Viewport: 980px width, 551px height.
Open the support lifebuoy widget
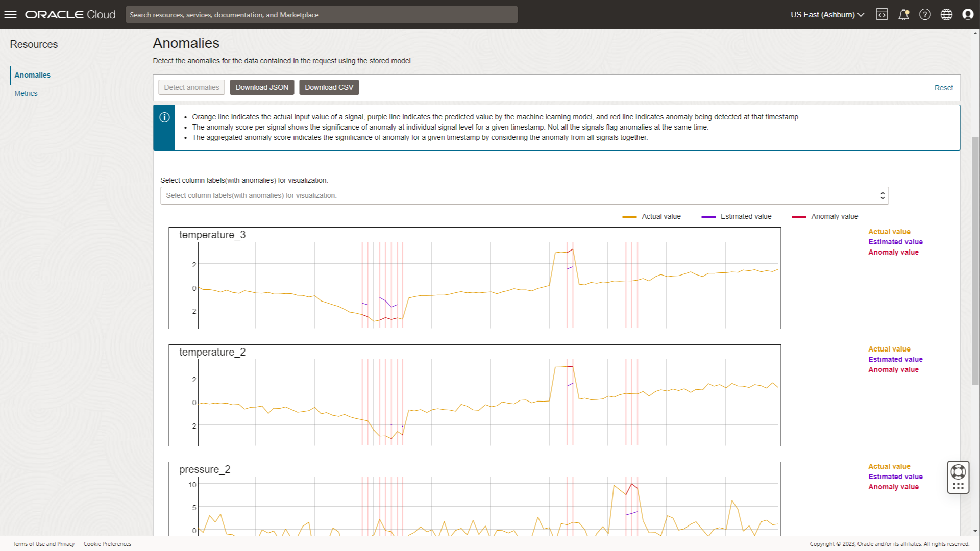[958, 477]
